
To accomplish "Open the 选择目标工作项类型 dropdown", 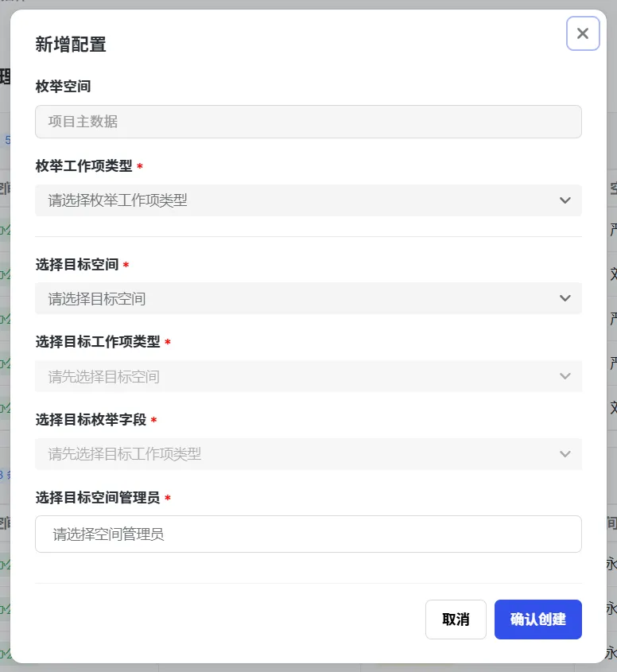I will (308, 376).
